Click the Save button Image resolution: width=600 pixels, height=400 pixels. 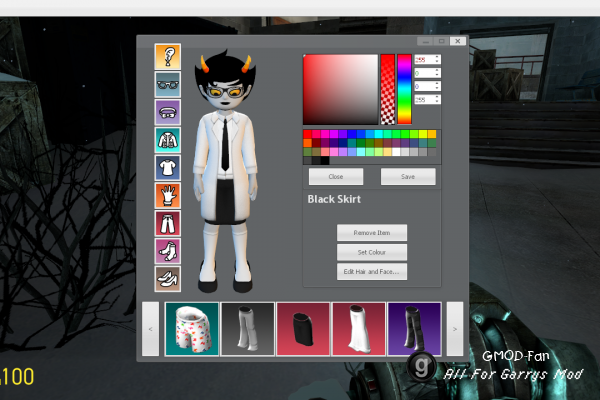(408, 176)
